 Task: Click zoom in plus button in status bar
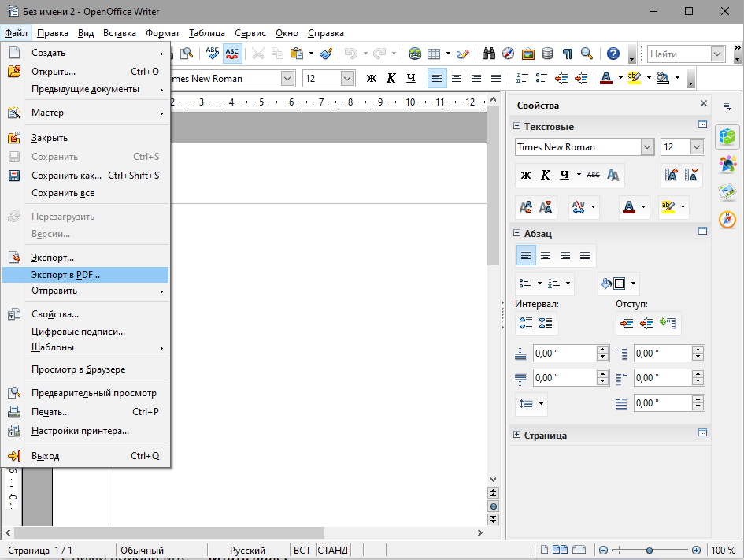pyautogui.click(x=696, y=550)
